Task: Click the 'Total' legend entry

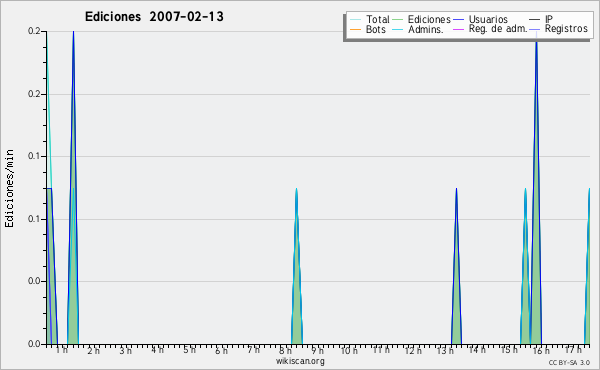Action: (x=370, y=19)
